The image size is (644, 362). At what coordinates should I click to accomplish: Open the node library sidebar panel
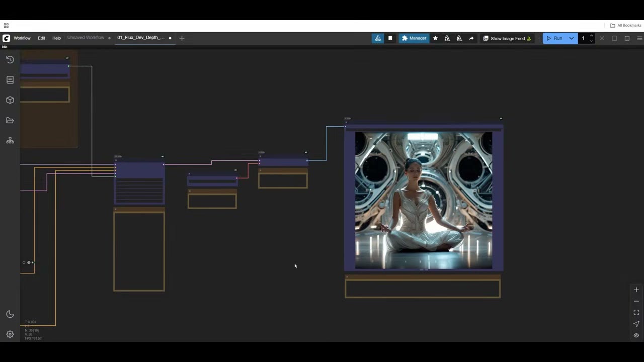(10, 80)
